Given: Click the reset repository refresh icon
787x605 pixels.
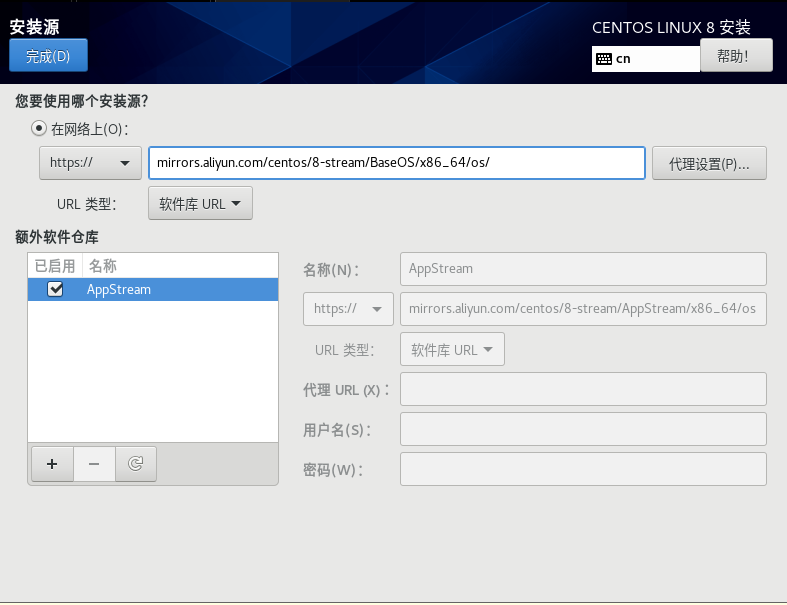Looking at the screenshot, I should click(x=136, y=464).
